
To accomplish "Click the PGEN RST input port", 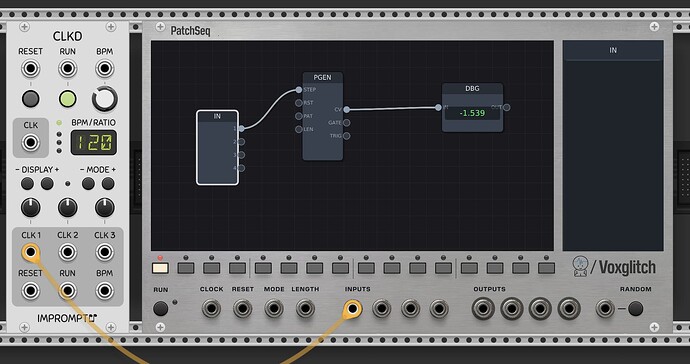I will (x=299, y=103).
